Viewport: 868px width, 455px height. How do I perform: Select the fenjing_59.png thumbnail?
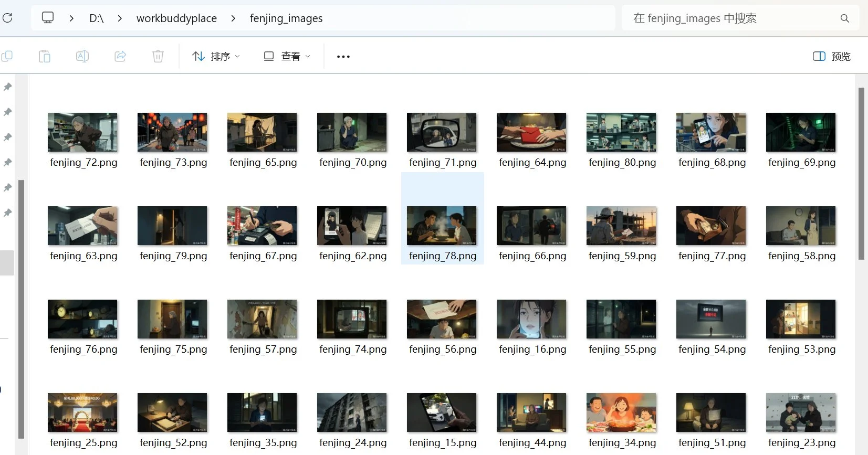tap(622, 226)
